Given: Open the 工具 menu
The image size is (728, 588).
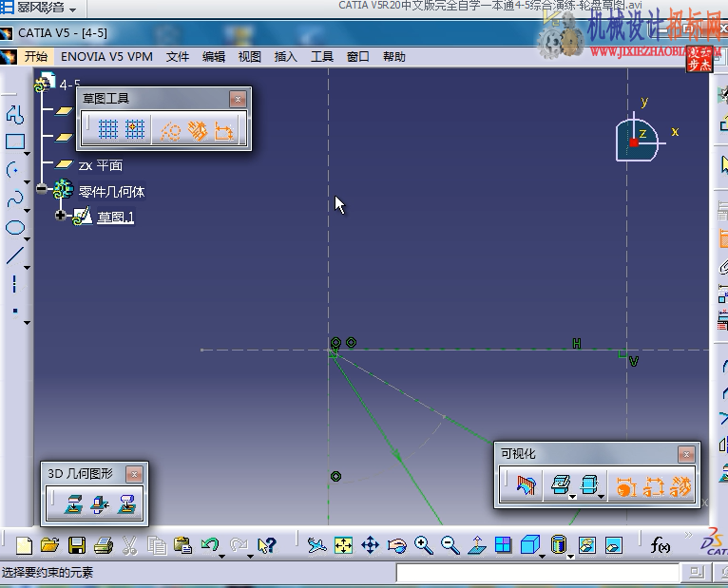Looking at the screenshot, I should pyautogui.click(x=322, y=57).
